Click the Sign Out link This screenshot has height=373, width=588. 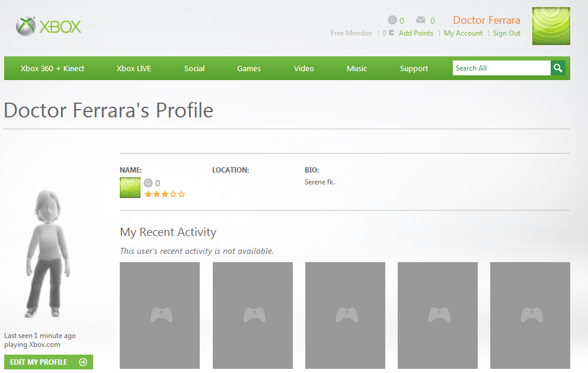click(507, 33)
